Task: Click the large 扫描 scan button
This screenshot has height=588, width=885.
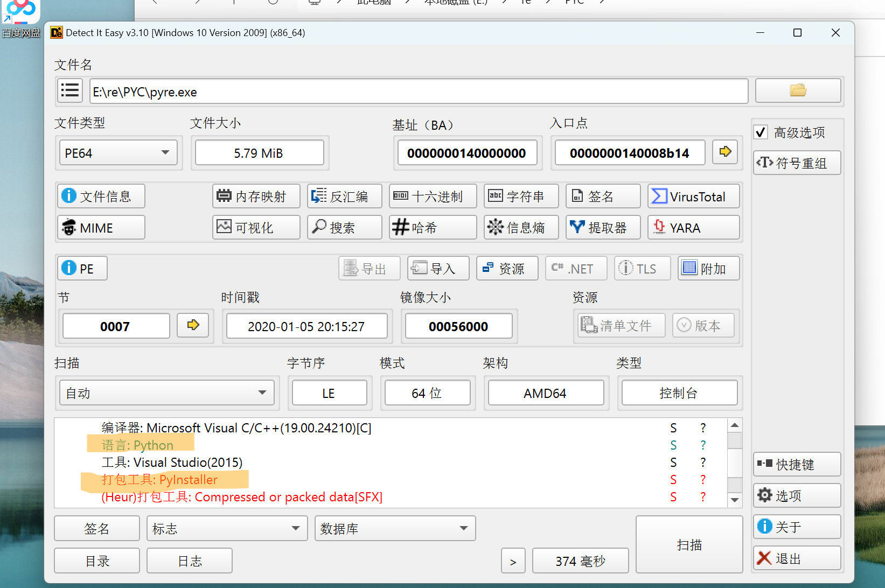Action: pos(689,544)
